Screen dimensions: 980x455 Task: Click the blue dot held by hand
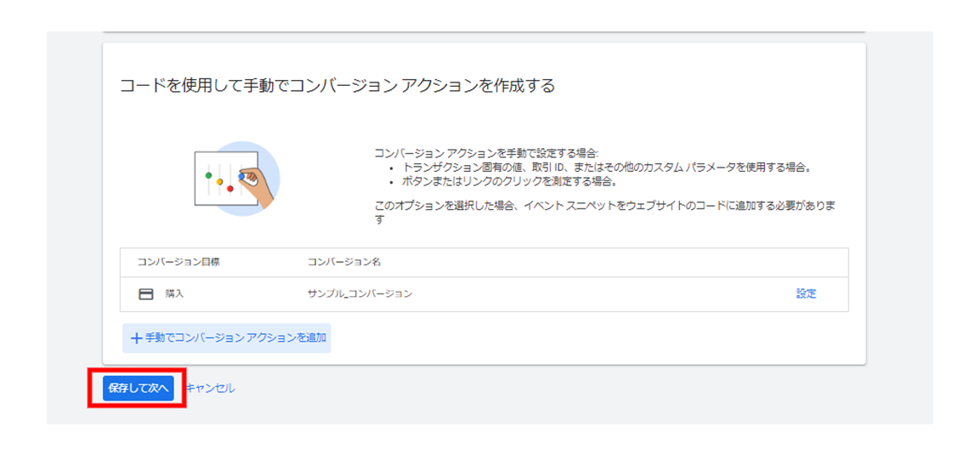242,177
